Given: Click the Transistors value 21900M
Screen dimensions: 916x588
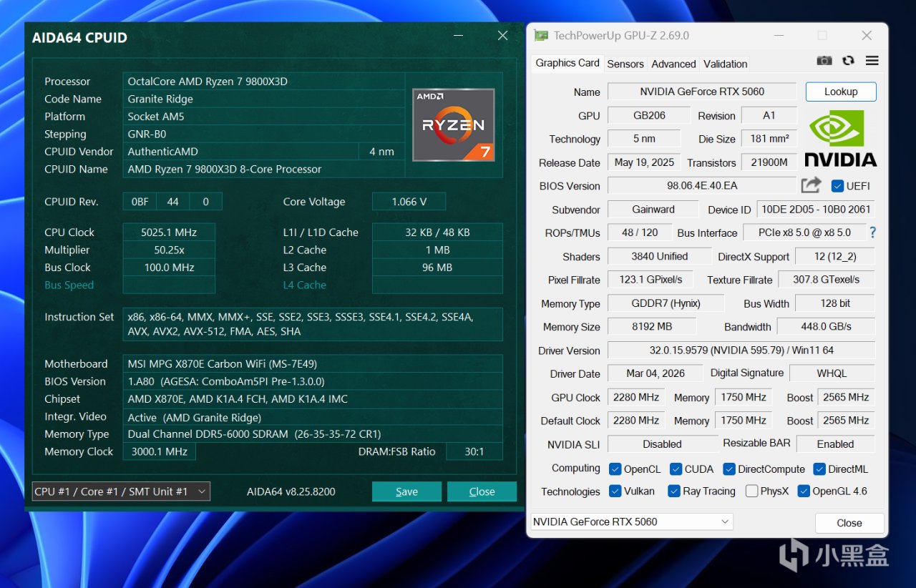Looking at the screenshot, I should tap(769, 162).
